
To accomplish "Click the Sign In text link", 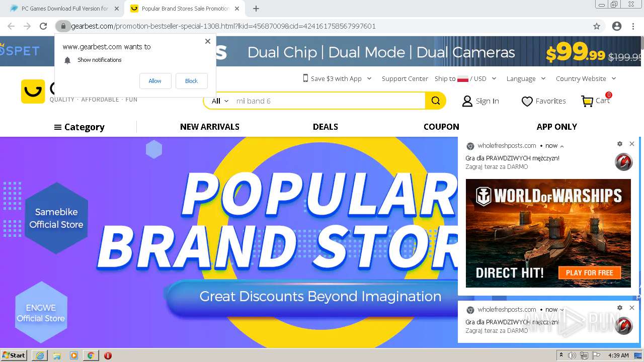I will pos(487,101).
